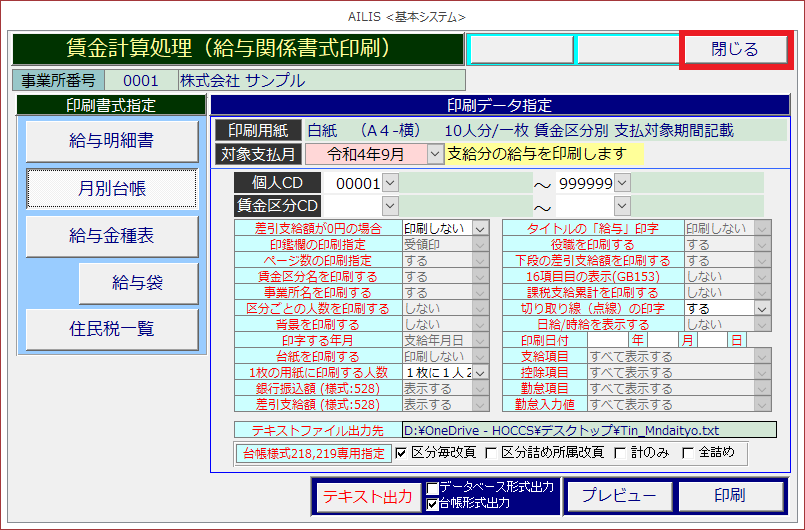
Task: Open 給与金種表 format
Action: click(x=111, y=235)
